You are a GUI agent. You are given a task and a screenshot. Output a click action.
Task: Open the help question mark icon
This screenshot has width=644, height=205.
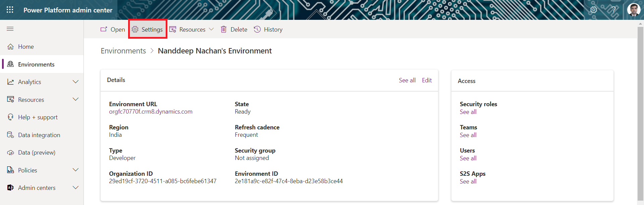[613, 10]
